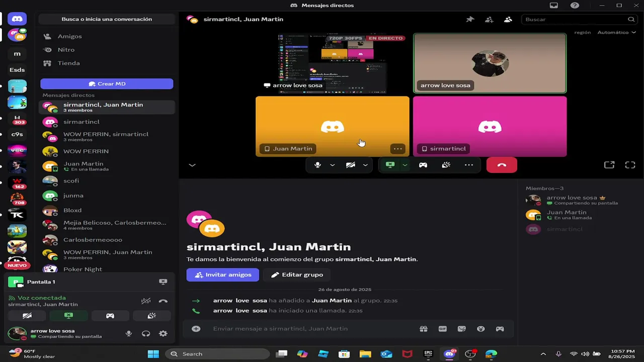Open Amigos section
The width and height of the screenshot is (644, 362).
107,36
